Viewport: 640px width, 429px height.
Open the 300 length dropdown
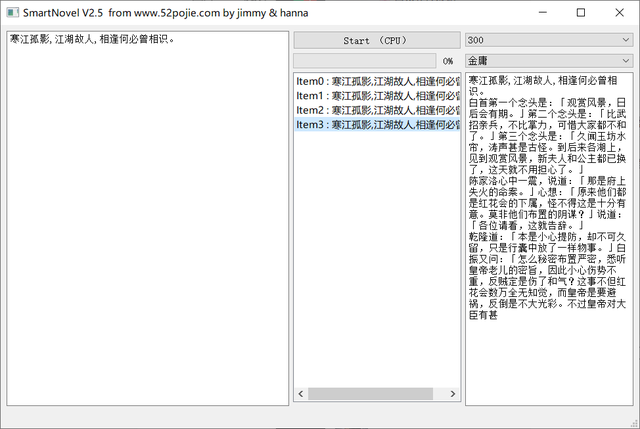point(549,40)
